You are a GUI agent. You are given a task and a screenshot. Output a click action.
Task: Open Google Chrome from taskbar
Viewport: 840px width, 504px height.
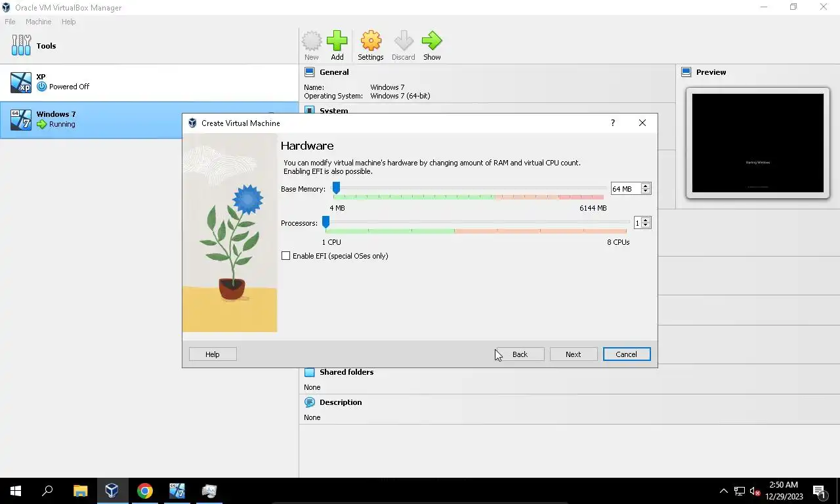coord(144,491)
